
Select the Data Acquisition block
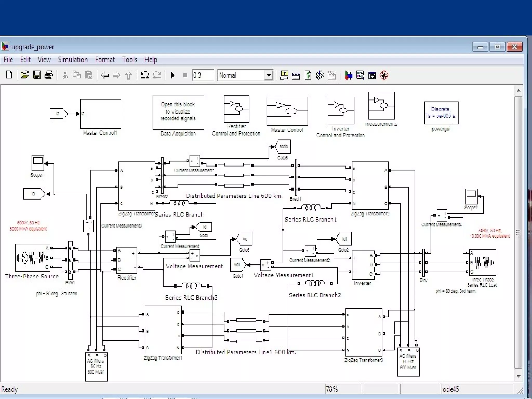178,112
